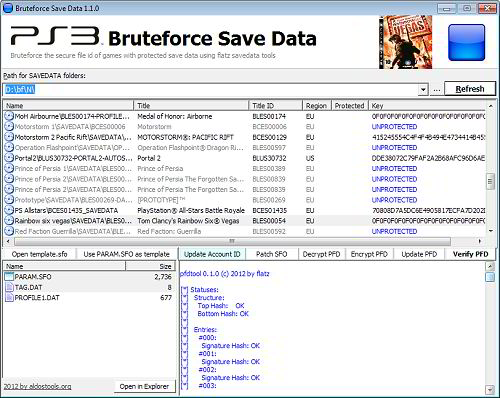Click the horizontal scrollbar right arrow
This screenshot has height=398, width=500.
tap(480, 241)
